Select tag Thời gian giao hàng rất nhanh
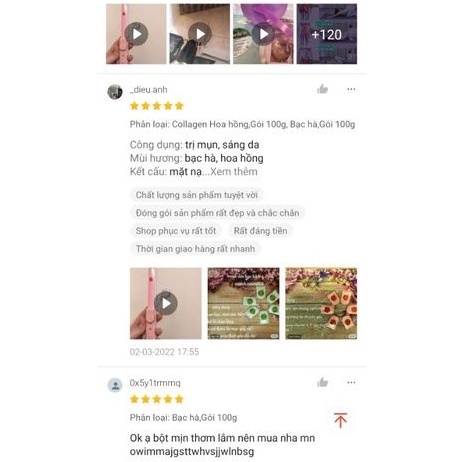462x462 pixels. pos(195,249)
